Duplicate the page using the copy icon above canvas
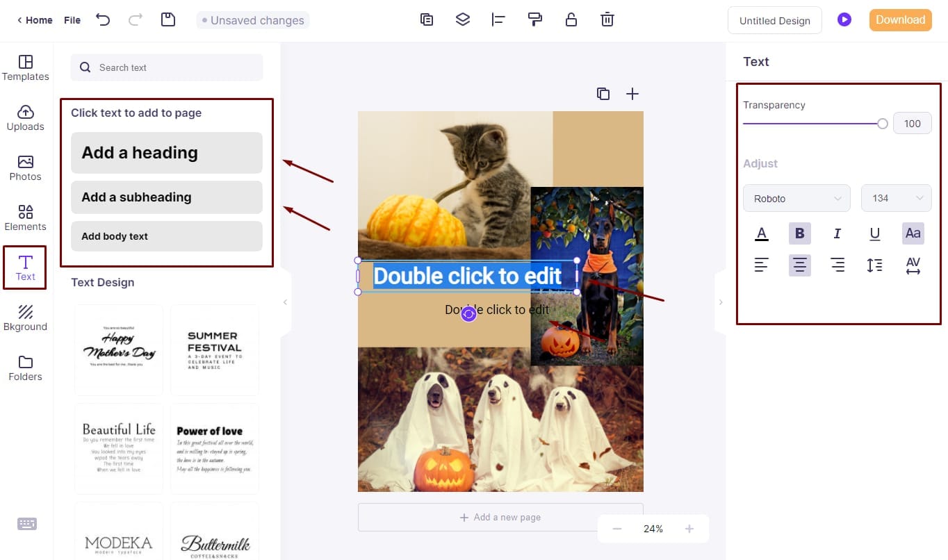 click(x=603, y=94)
